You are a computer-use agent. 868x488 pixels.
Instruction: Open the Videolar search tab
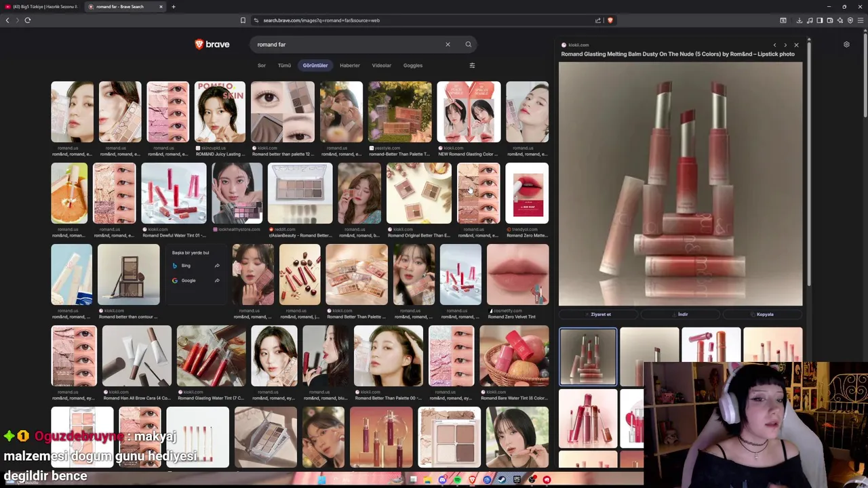(x=381, y=65)
